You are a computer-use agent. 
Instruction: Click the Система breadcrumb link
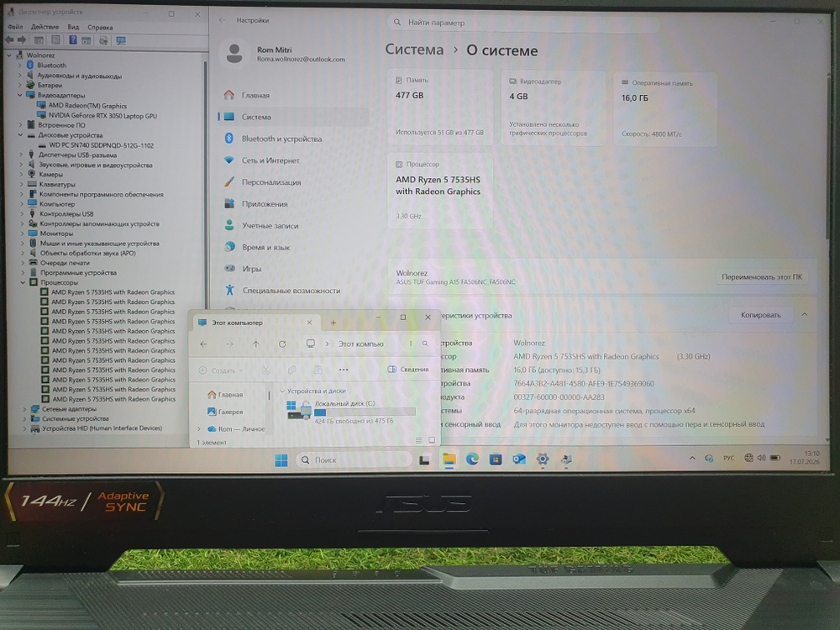click(414, 50)
